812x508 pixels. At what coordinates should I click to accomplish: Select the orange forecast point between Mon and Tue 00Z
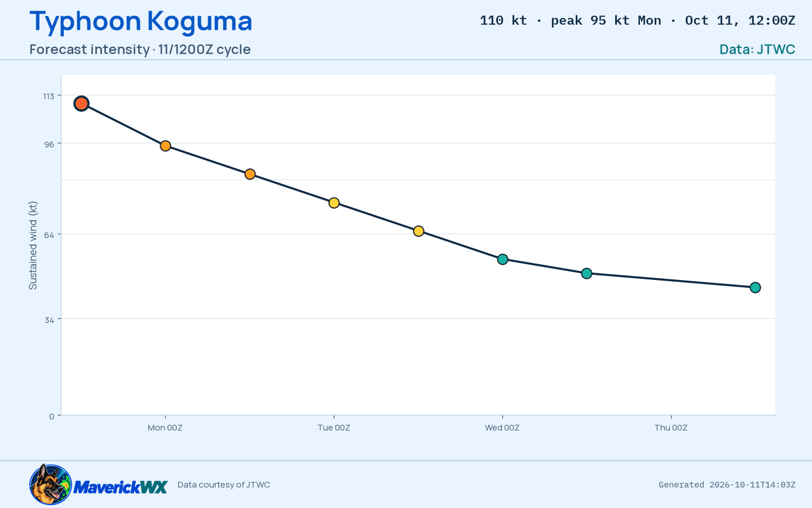[x=250, y=174]
